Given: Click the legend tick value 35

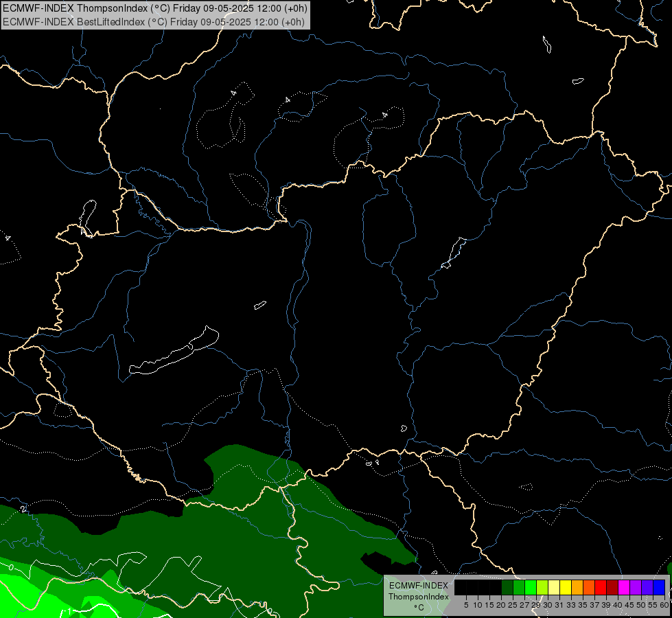Looking at the screenshot, I should point(583,605).
